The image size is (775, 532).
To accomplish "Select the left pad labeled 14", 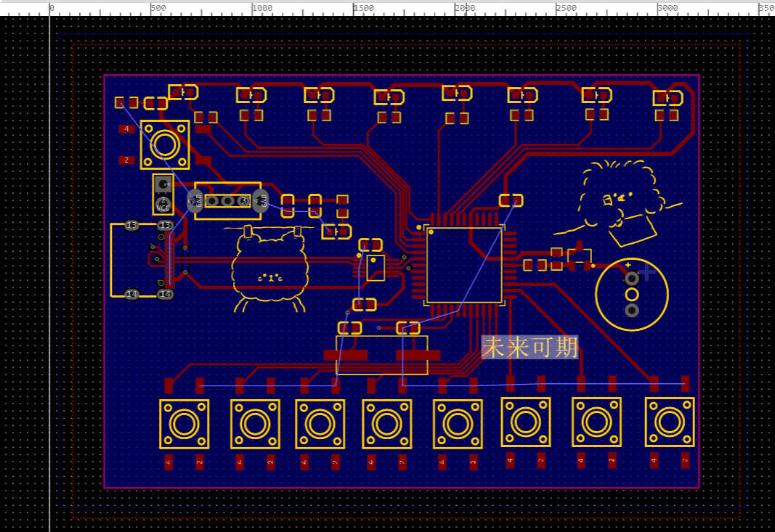I will pyautogui.click(x=131, y=295).
